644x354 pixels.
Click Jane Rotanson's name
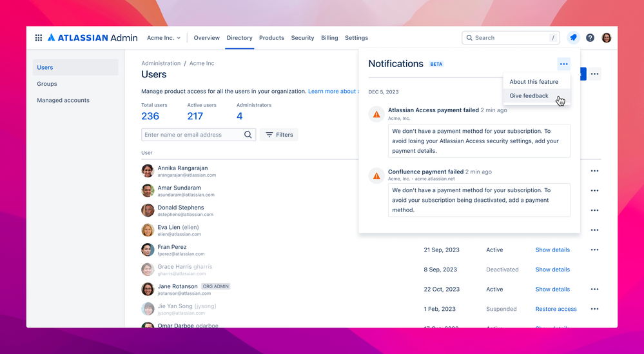click(177, 286)
